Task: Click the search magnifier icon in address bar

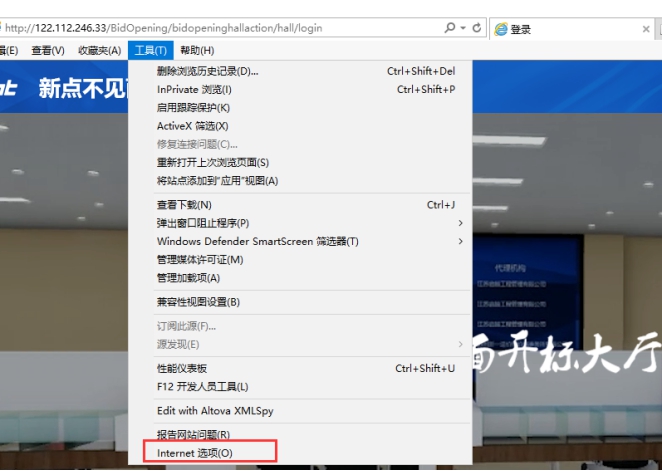Action: [451, 29]
